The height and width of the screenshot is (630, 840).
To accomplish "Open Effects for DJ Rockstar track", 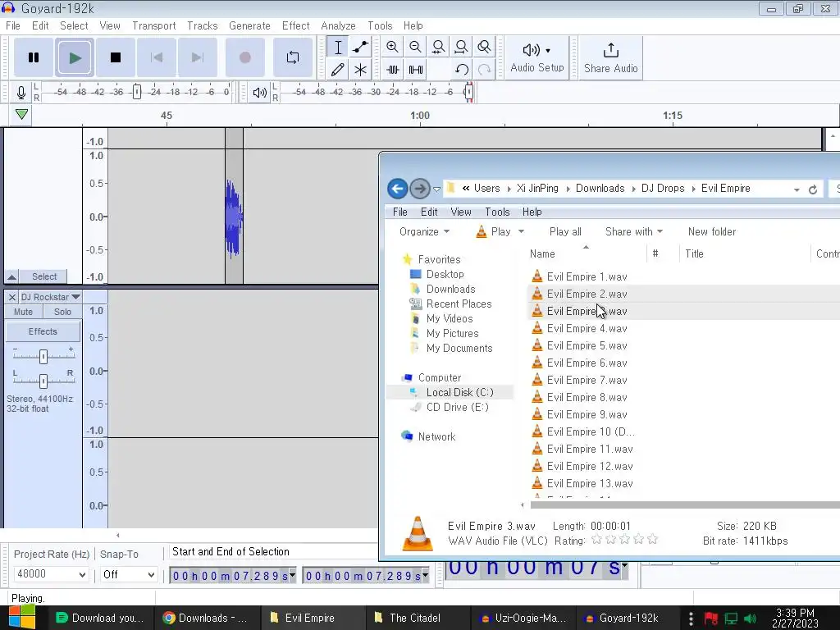I will pos(43,331).
